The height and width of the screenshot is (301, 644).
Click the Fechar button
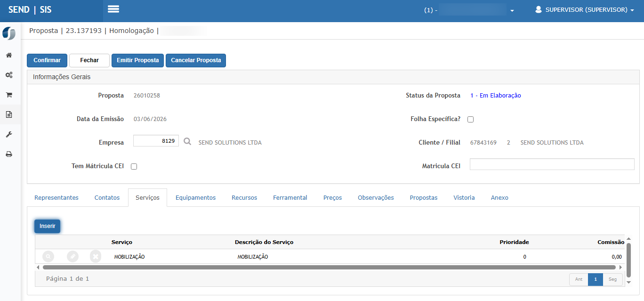(x=89, y=60)
